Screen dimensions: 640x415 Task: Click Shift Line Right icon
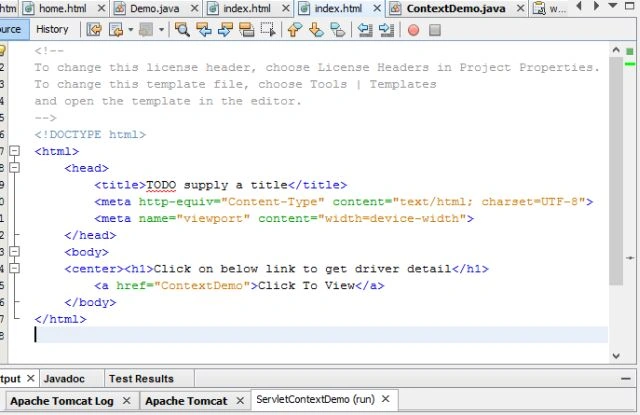click(x=386, y=30)
